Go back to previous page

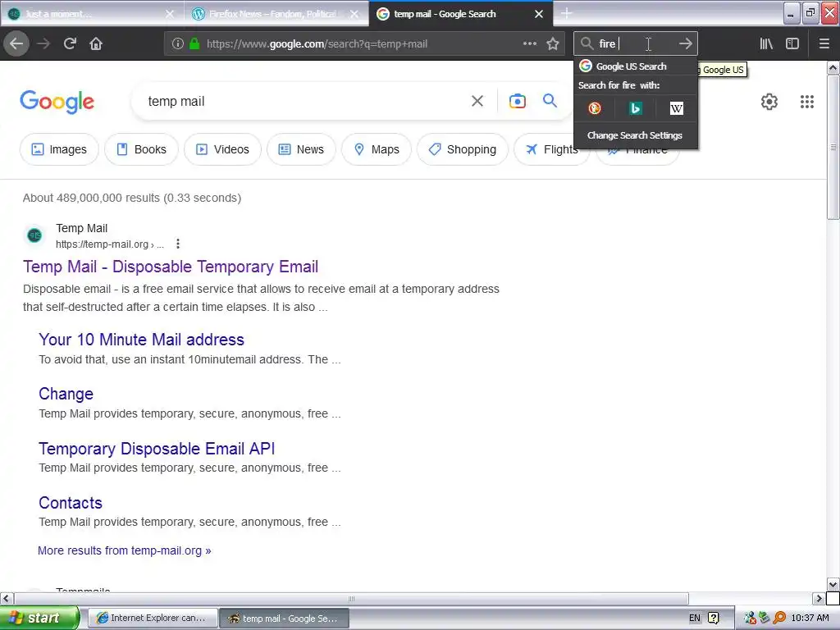pyautogui.click(x=16, y=44)
